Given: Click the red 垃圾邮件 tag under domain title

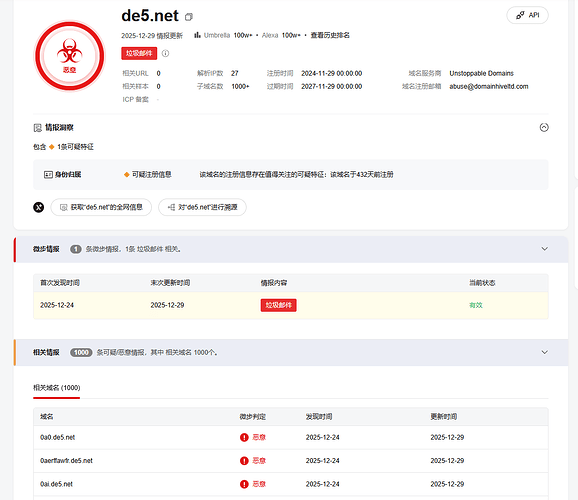Looking at the screenshot, I should (x=139, y=53).
